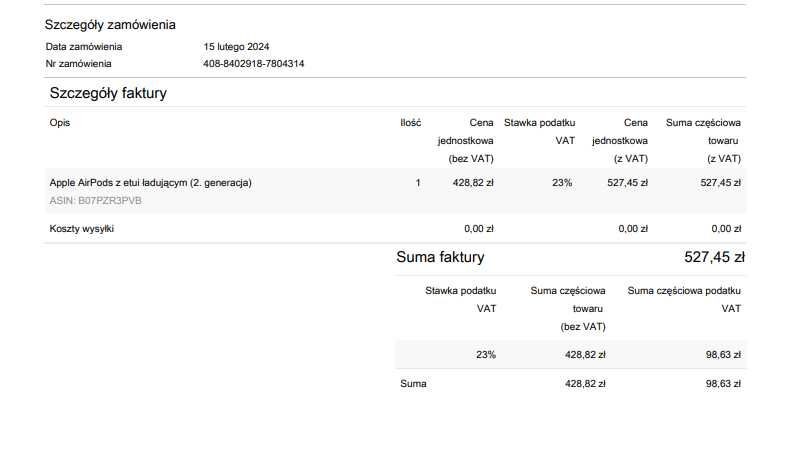Click the "Suma faktury" label
Screen dimensions: 790x461
pyautogui.click(x=440, y=257)
